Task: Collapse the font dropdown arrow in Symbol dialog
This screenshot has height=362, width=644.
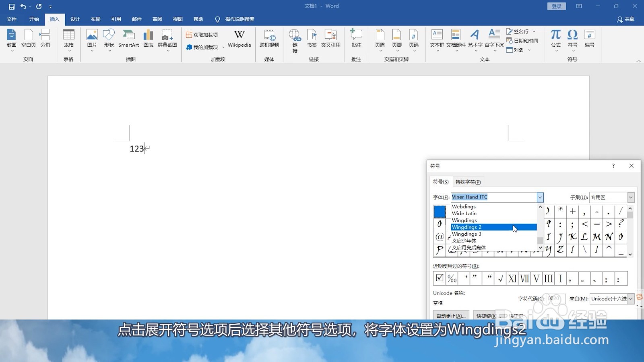Action: [540, 197]
